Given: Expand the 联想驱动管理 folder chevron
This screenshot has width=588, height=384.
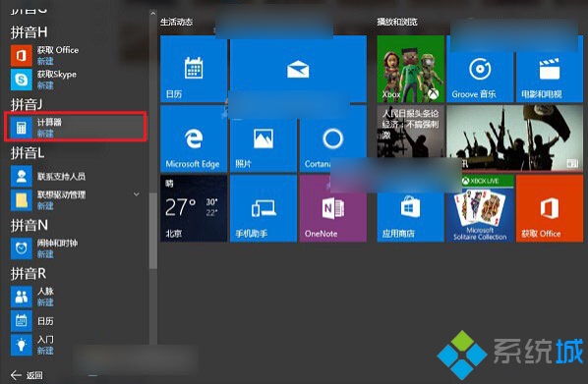Looking at the screenshot, I should click(137, 194).
